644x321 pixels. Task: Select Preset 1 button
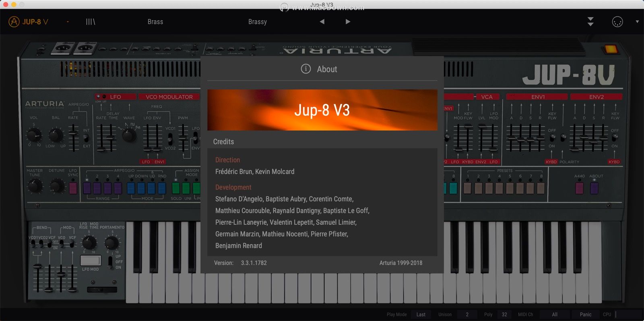[x=468, y=188]
